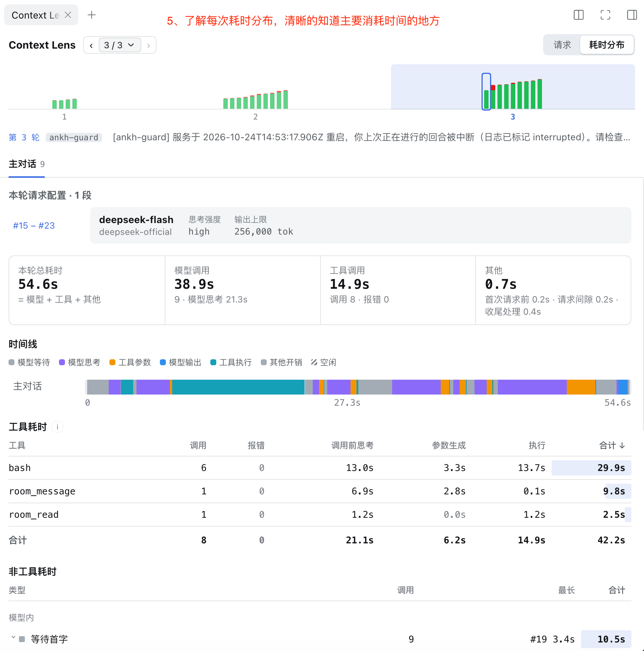Click the 模型输出 legend item
Image resolution: width=644 pixels, height=651 pixels.
[x=181, y=362]
